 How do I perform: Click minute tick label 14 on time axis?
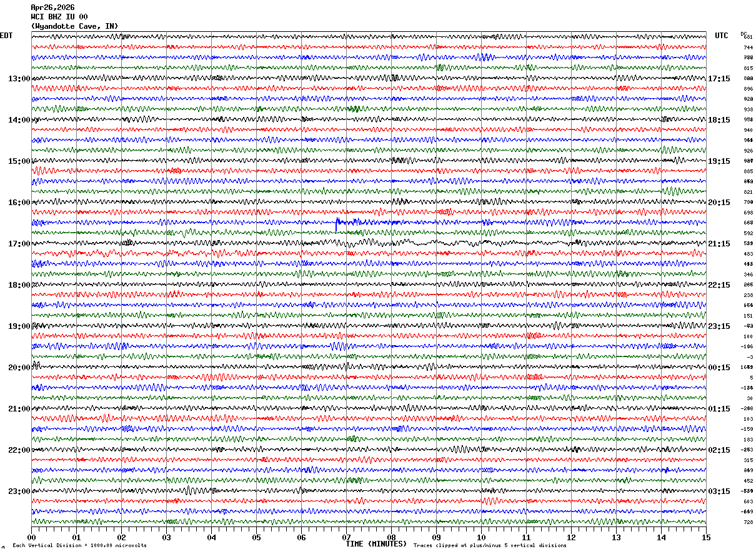(661, 537)
